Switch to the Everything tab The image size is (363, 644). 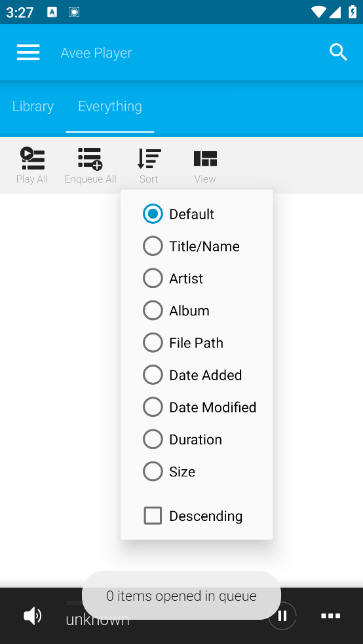[110, 107]
